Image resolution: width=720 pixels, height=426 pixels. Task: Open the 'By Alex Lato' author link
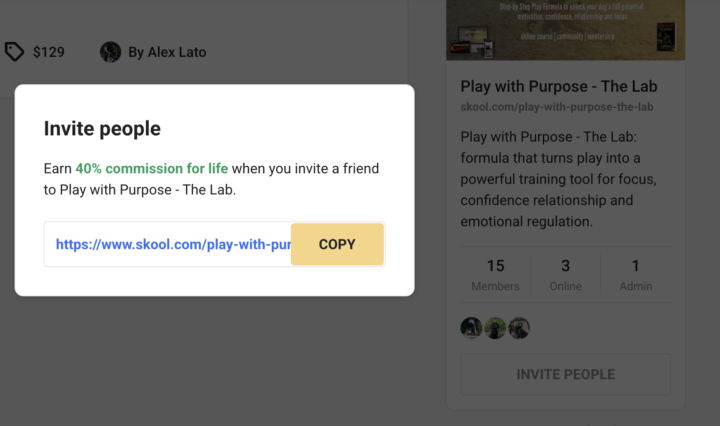[167, 52]
